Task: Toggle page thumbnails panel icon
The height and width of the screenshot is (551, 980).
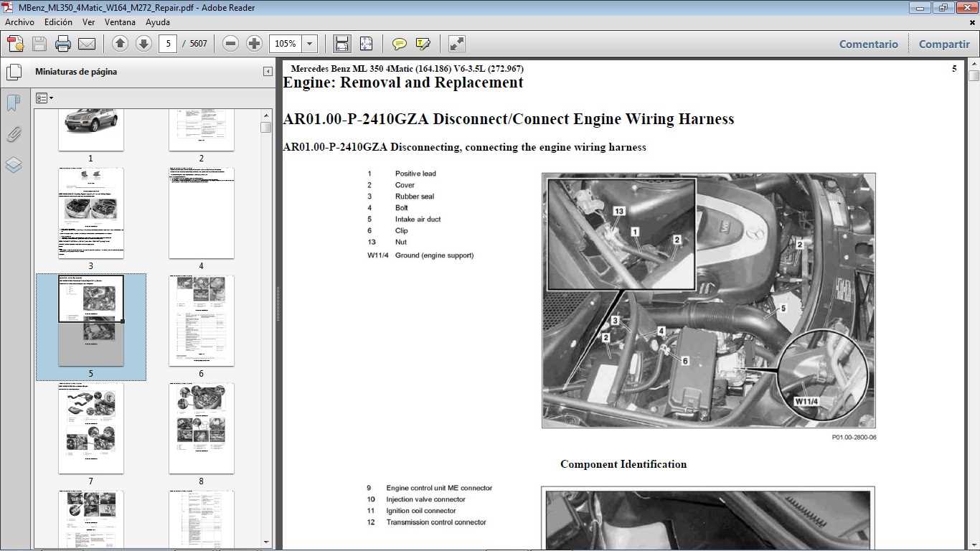Action: pyautogui.click(x=14, y=72)
